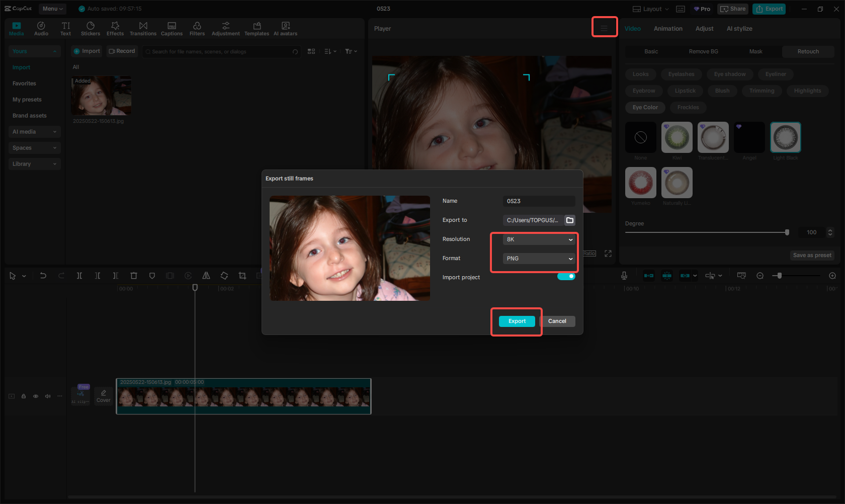This screenshot has width=845, height=504.
Task: Click the folder icon for export path
Action: coord(570,220)
